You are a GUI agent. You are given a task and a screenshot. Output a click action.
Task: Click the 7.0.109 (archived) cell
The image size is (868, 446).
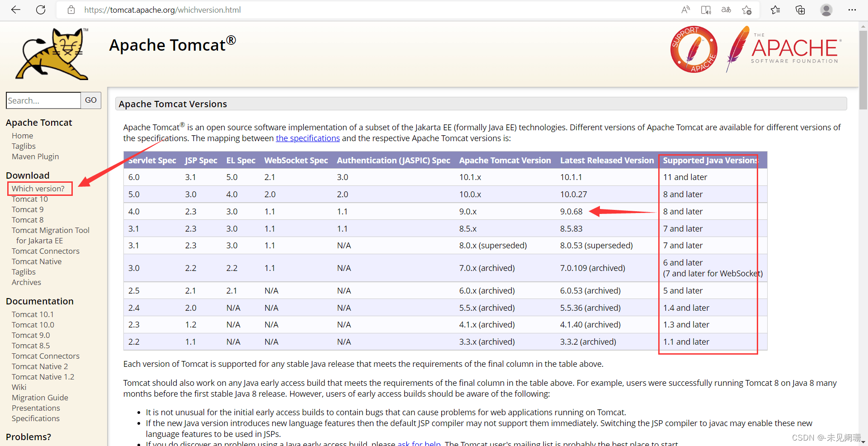(x=593, y=268)
